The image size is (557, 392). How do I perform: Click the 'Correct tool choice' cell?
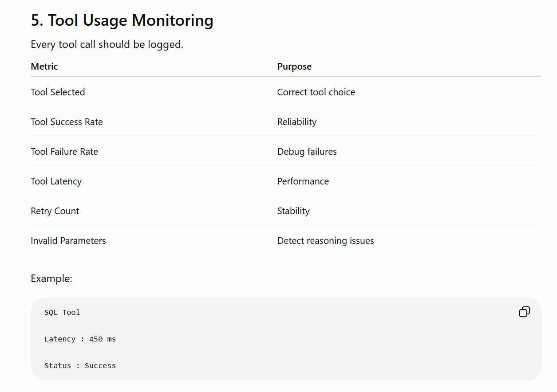316,92
